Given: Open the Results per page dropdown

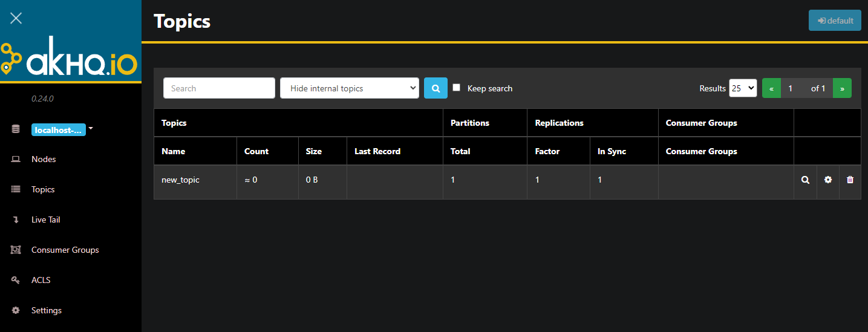Looking at the screenshot, I should [743, 88].
